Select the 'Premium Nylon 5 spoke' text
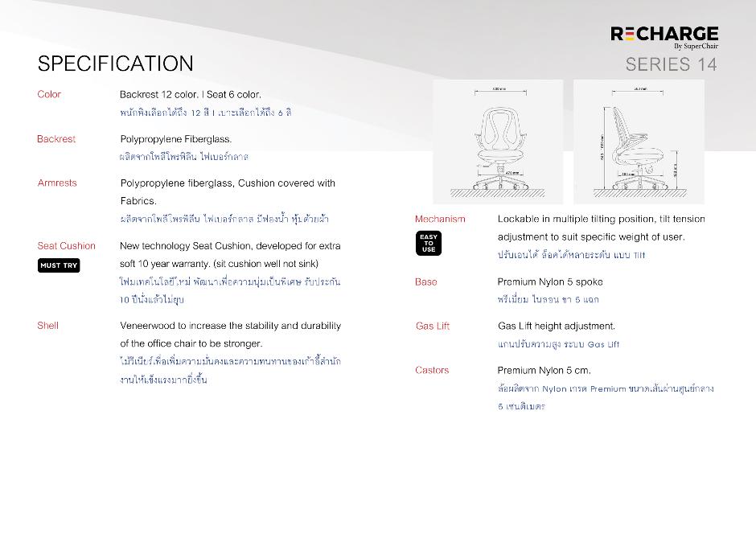756x534 pixels. [550, 282]
